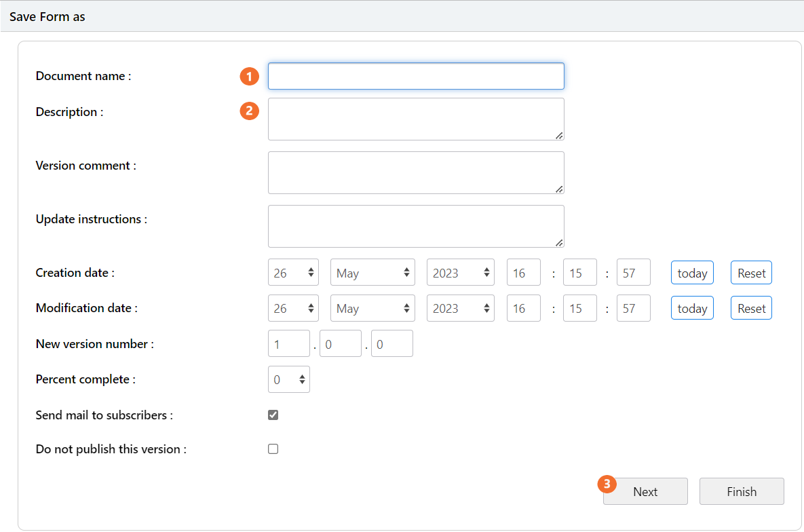Open the 2023 year dropdown for Creation date

click(460, 272)
